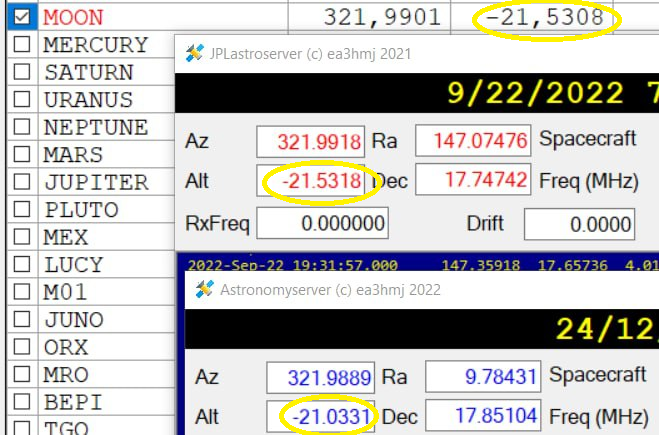The image size is (659, 435).
Task: Click the Az field in Astronomyserver
Action: coord(320,377)
